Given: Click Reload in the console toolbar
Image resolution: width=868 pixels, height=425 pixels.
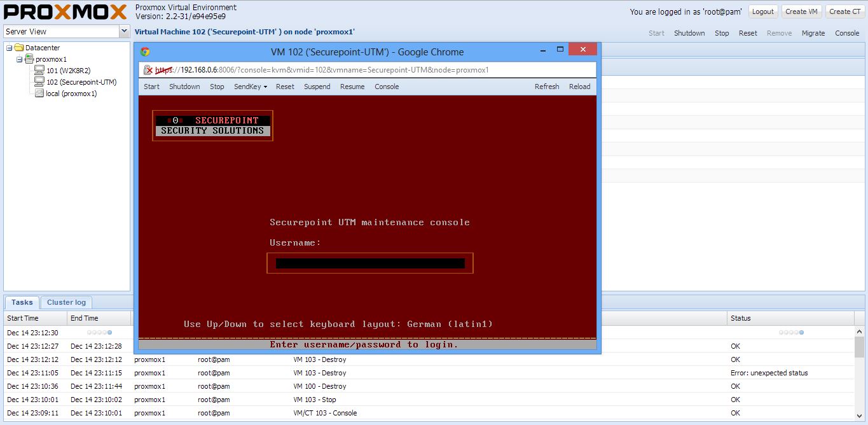Looking at the screenshot, I should pyautogui.click(x=579, y=87).
